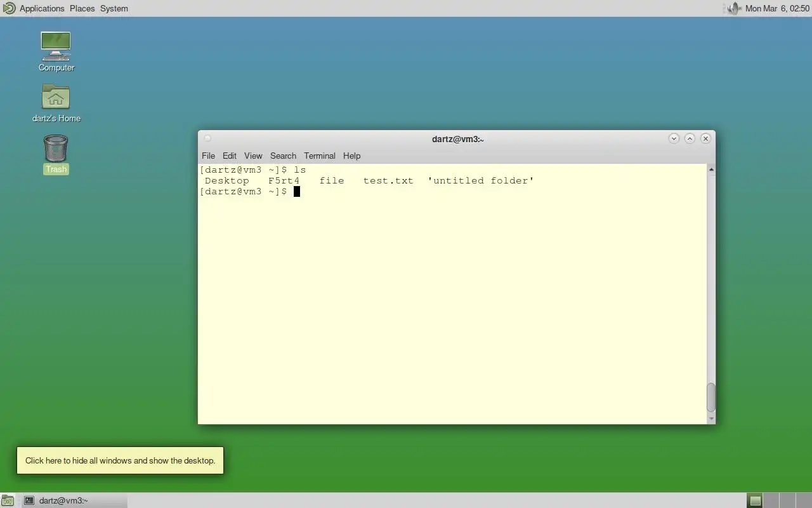Click the "test.txt" entry in the ls output
Viewport: 812px width, 508px height.
[x=388, y=181]
